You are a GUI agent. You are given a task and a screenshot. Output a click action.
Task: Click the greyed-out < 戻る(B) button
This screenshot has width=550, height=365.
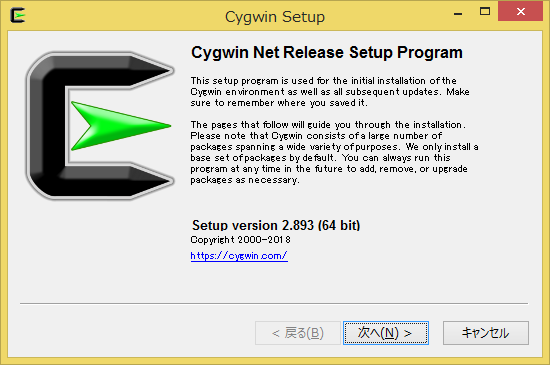pyautogui.click(x=298, y=333)
